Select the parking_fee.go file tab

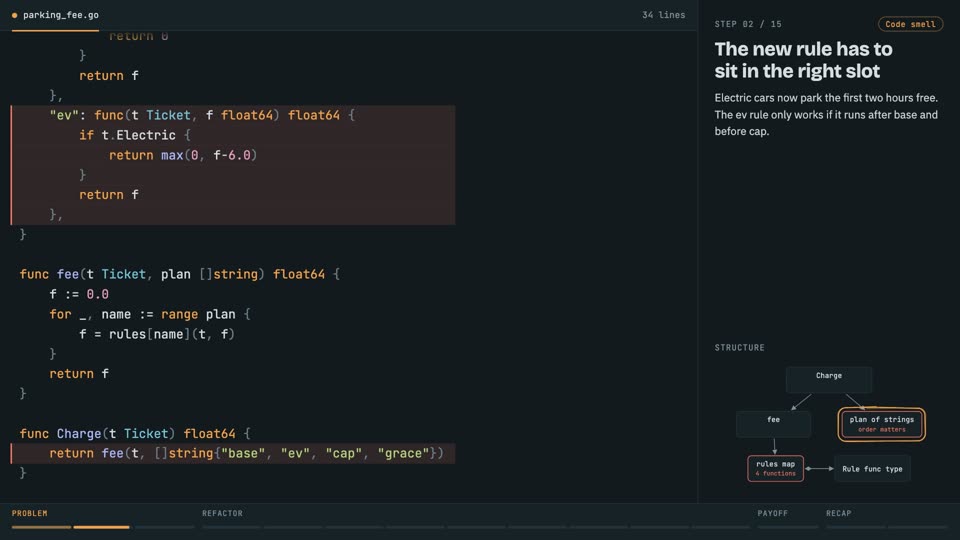pos(55,15)
